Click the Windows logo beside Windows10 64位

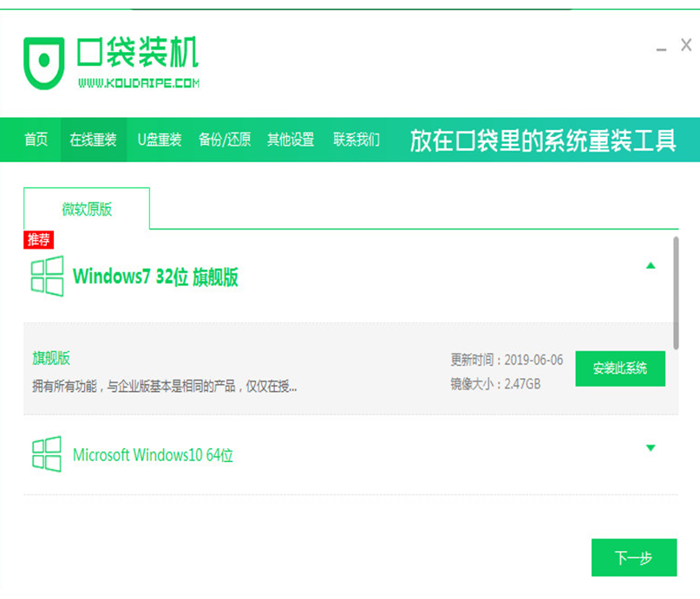(47, 454)
